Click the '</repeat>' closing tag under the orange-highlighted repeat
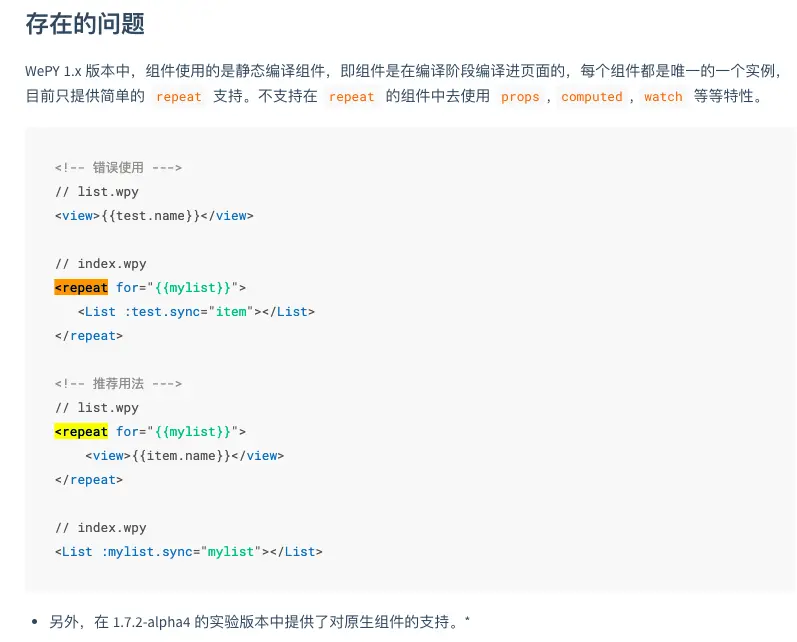Screen dimensions: 797x642 click(89, 335)
